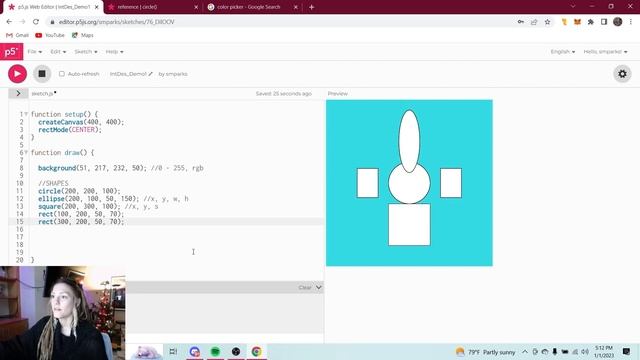Collapse the console with the chevron

coord(318,287)
